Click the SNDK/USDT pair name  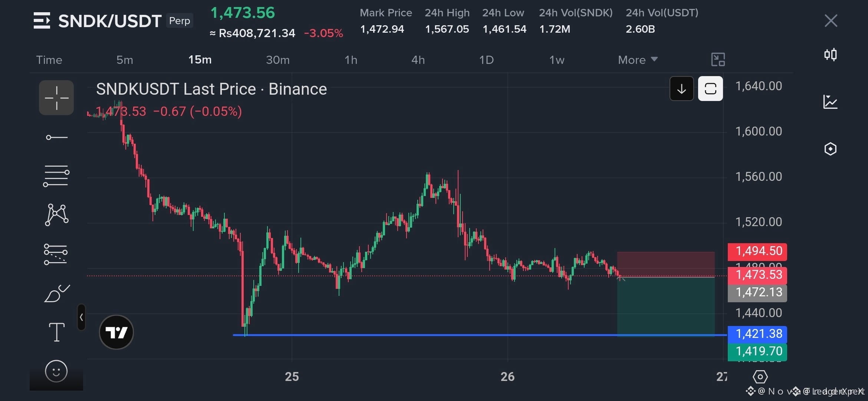pyautogui.click(x=110, y=21)
